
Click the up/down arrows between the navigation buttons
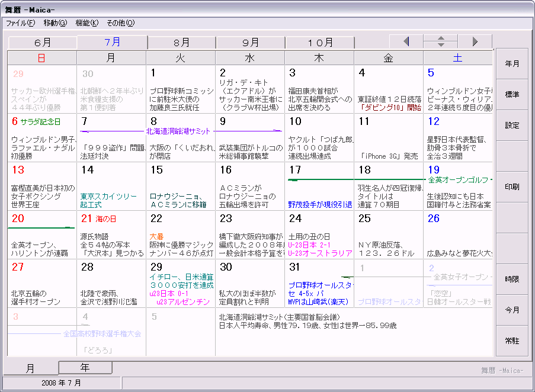point(440,41)
